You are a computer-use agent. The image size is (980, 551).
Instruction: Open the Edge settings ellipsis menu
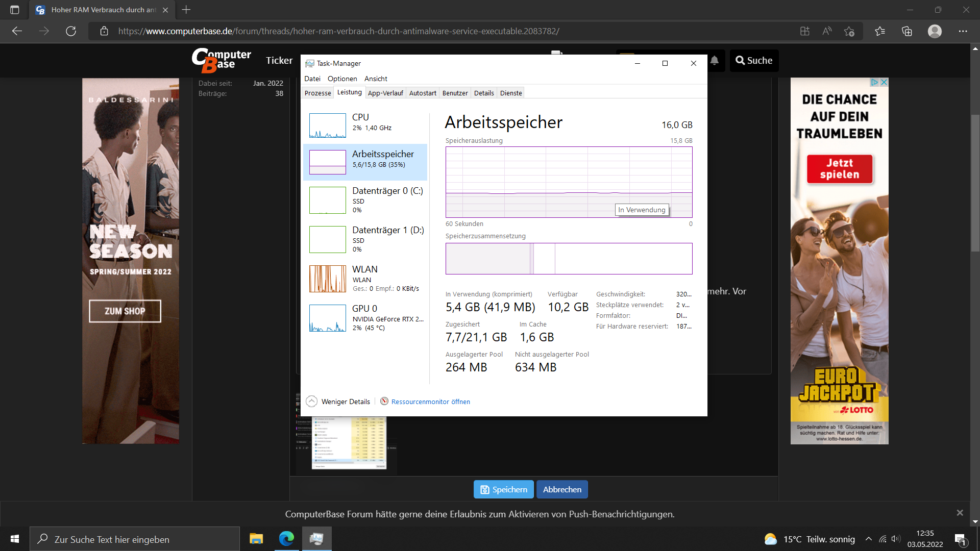(963, 31)
